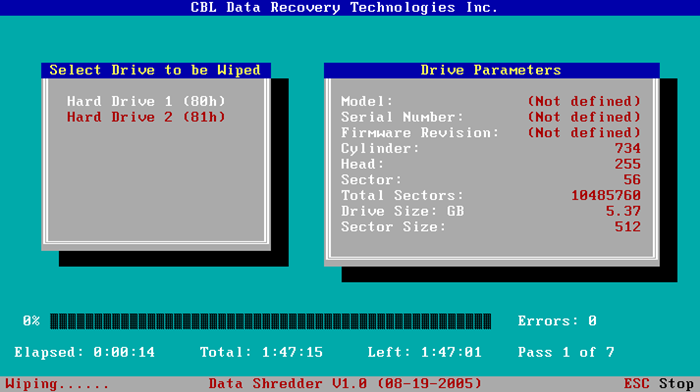
Task: Click the Firmware Revision value
Action: pyautogui.click(x=584, y=133)
